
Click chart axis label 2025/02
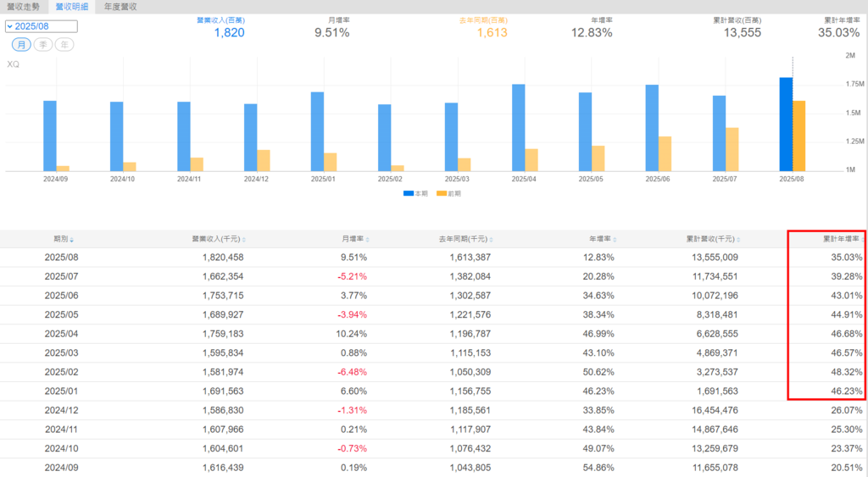click(390, 180)
